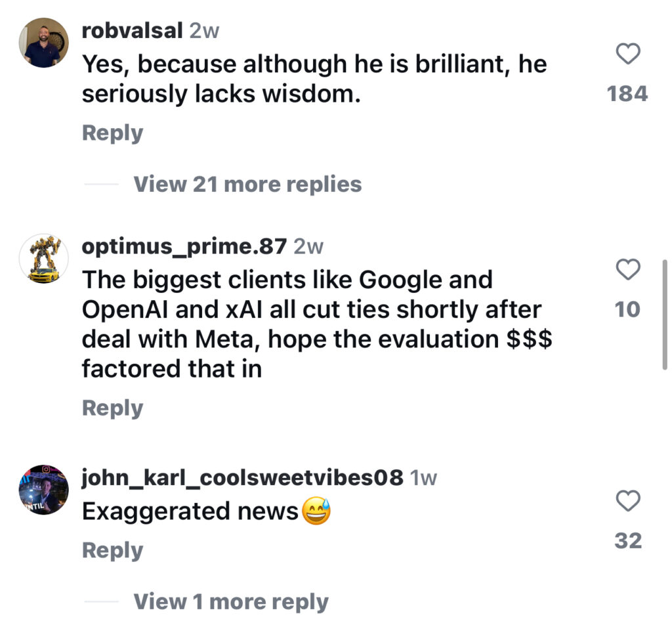Like optimus_prime.87's comment with the heart
The width and height of the screenshot is (672, 629).
pyautogui.click(x=629, y=269)
